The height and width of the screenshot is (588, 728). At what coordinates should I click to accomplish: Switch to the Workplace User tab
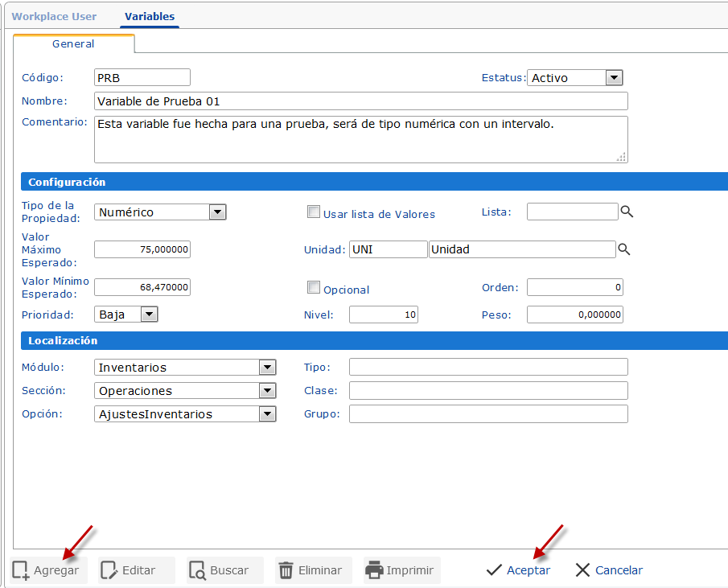[54, 16]
